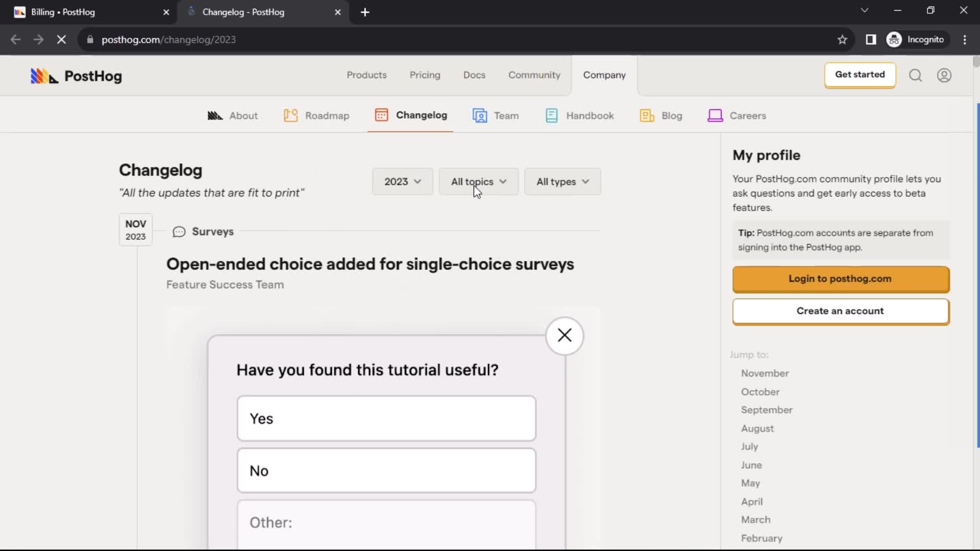The height and width of the screenshot is (551, 980).
Task: Jump to May
Action: (750, 483)
